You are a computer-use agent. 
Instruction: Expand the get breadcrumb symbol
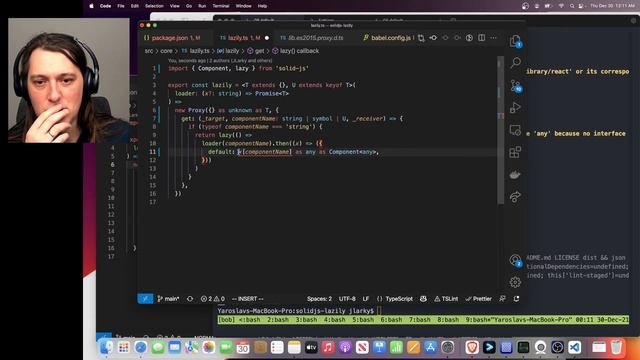pyautogui.click(x=256, y=51)
